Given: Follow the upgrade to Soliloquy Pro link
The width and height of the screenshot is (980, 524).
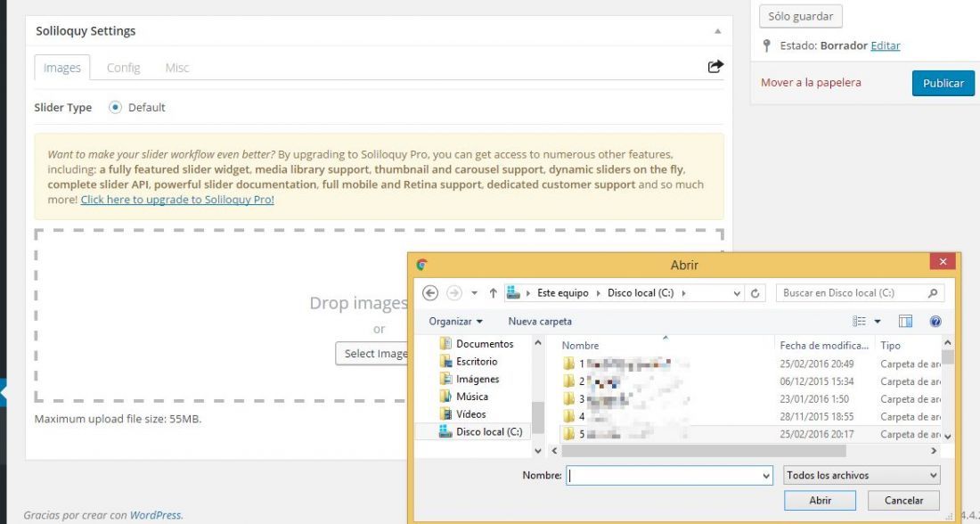Looking at the screenshot, I should [177, 201].
